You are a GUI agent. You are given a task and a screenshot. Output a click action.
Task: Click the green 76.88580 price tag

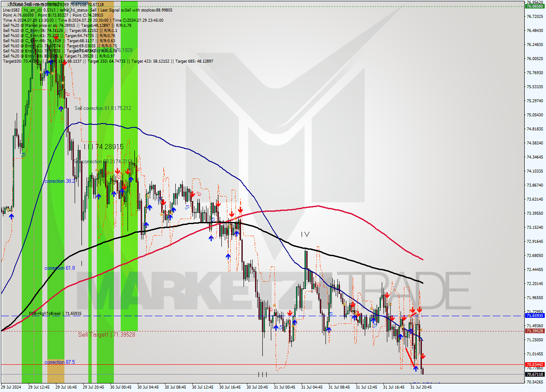535,6
